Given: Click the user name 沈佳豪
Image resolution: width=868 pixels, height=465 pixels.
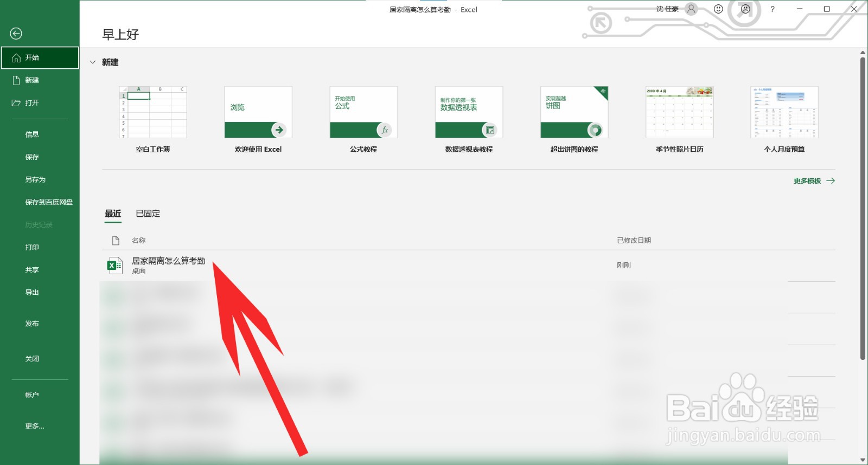Looking at the screenshot, I should pyautogui.click(x=667, y=9).
